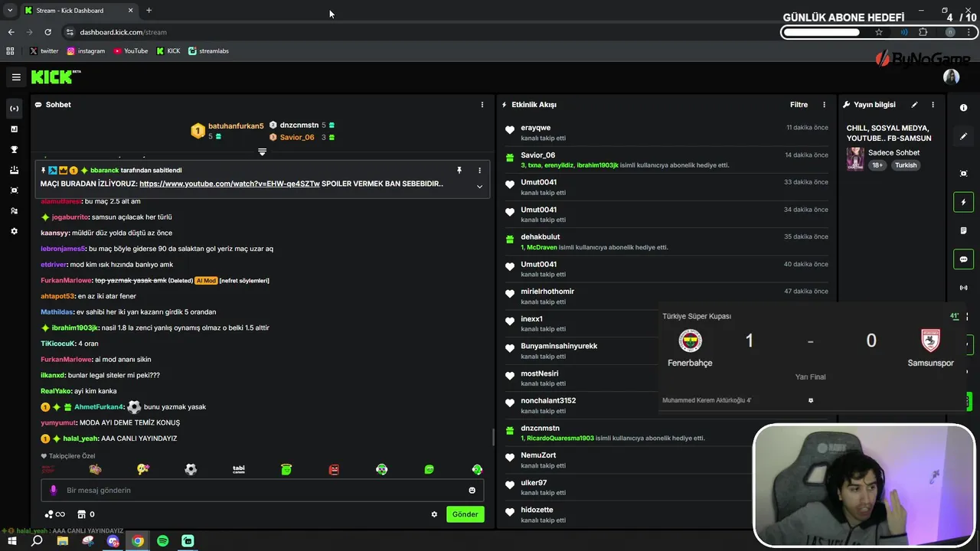
Task: Click the purple microphone icon in the message box
Action: [53, 491]
